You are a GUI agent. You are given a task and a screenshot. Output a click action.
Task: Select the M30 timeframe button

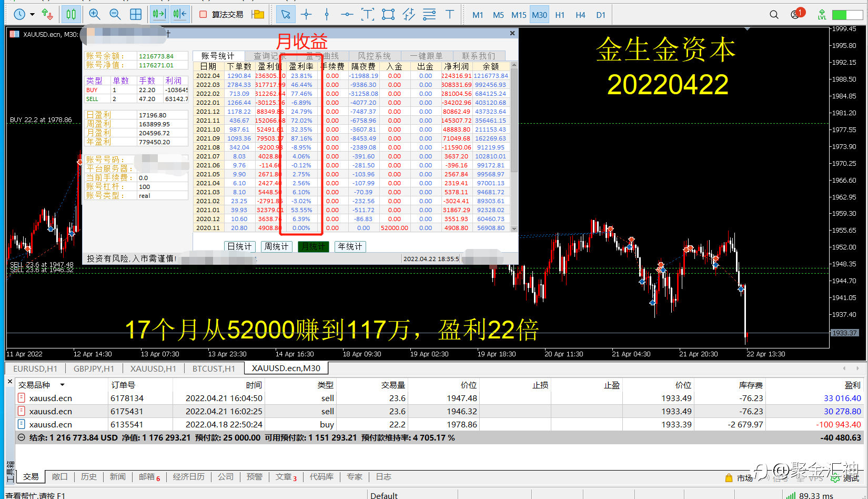point(539,15)
